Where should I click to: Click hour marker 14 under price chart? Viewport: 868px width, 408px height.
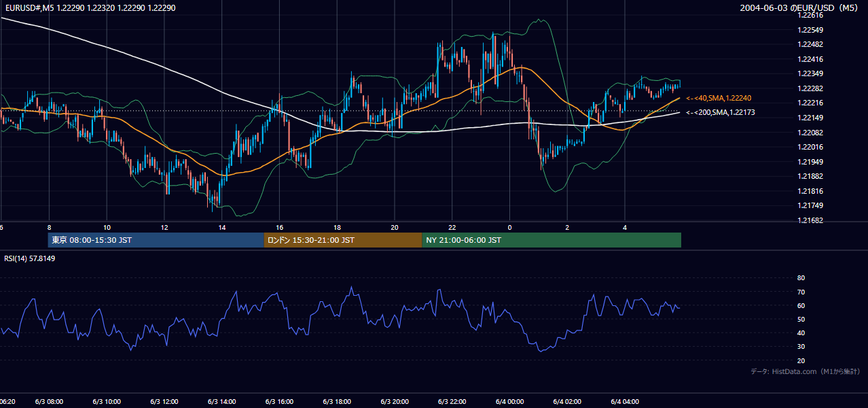click(222, 227)
